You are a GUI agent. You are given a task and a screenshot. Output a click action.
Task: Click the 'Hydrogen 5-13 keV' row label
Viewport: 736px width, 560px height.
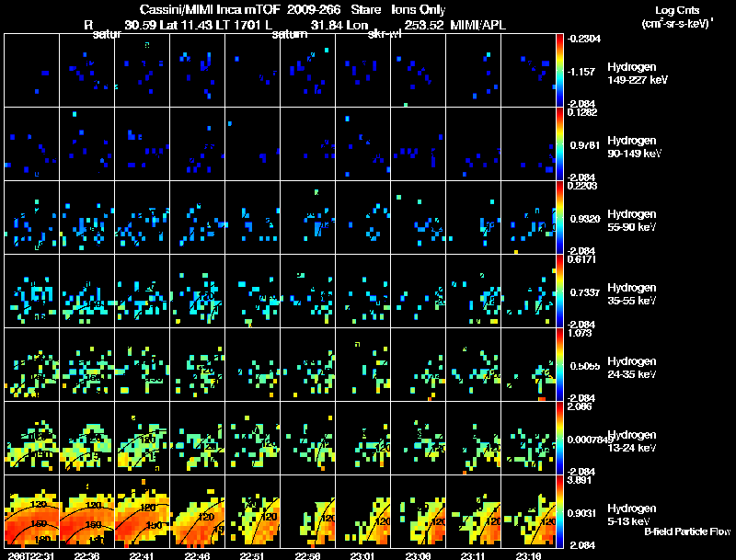[x=632, y=515]
